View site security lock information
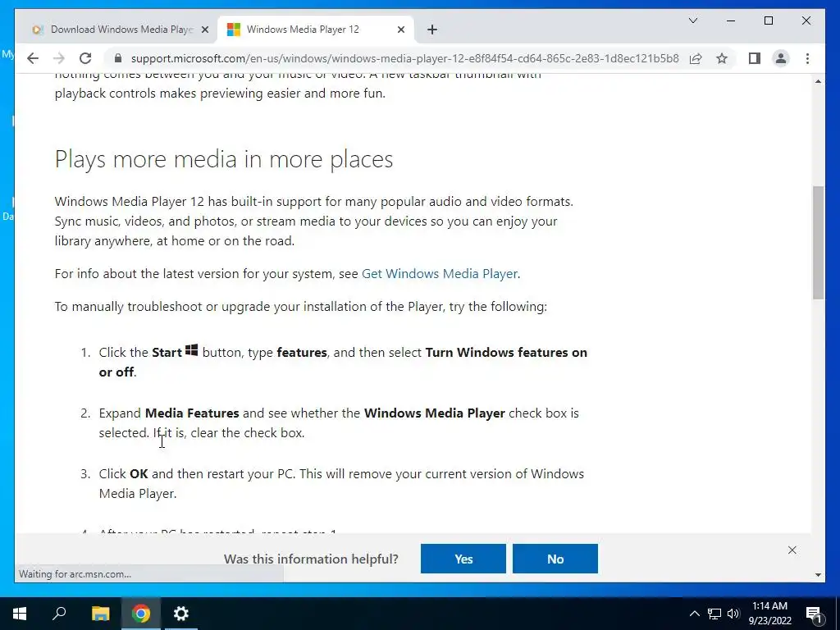Screen dimensions: 840x630 click(x=118, y=58)
